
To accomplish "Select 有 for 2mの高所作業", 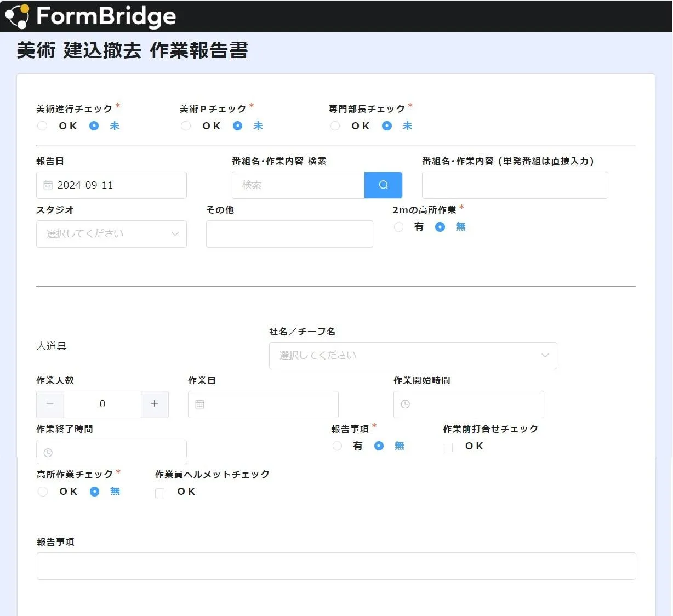I will coord(398,227).
